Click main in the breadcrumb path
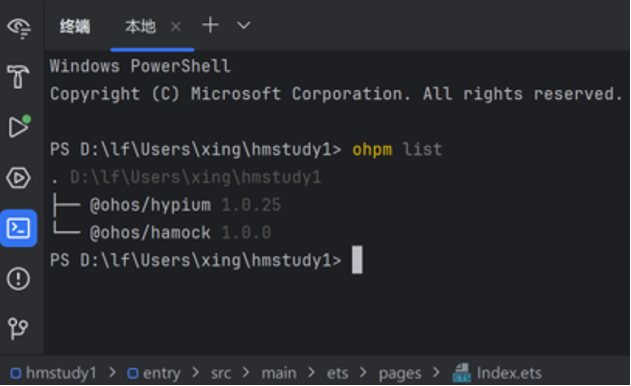The image size is (631, 386). [x=279, y=373]
